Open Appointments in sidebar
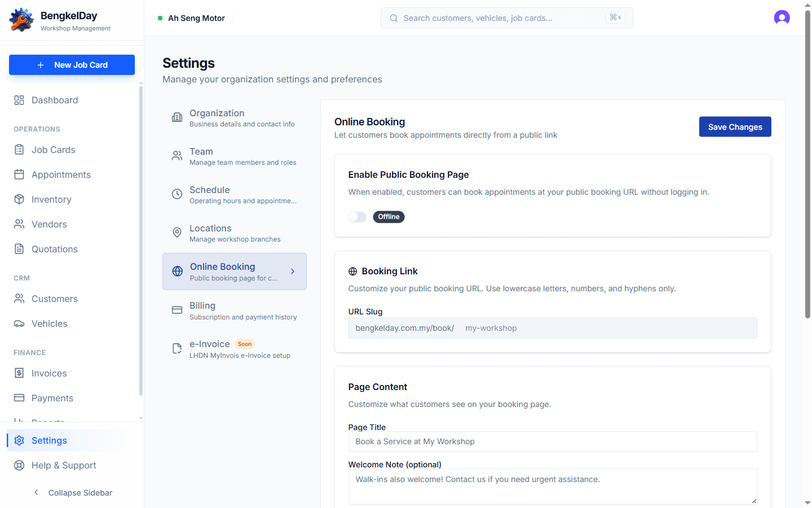Image resolution: width=812 pixels, height=508 pixels. [x=72, y=174]
